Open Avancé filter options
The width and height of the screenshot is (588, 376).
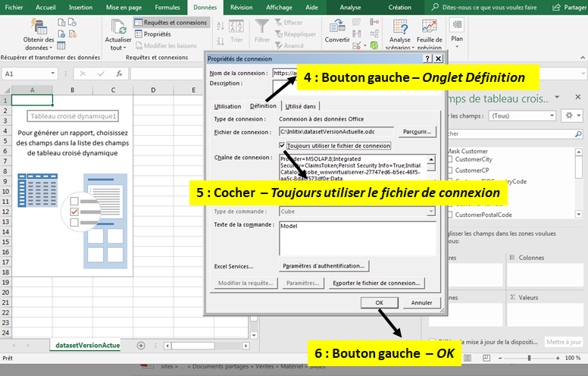[x=289, y=45]
